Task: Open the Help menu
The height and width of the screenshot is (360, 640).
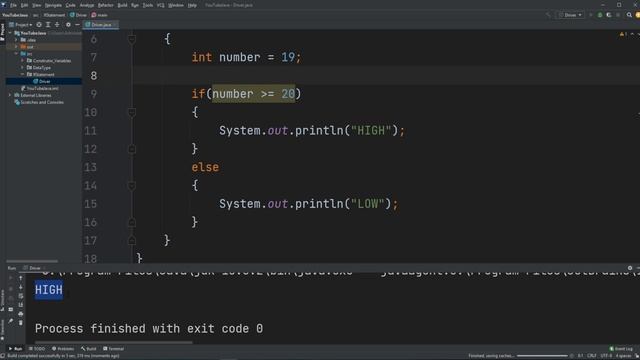Action: coord(192,5)
